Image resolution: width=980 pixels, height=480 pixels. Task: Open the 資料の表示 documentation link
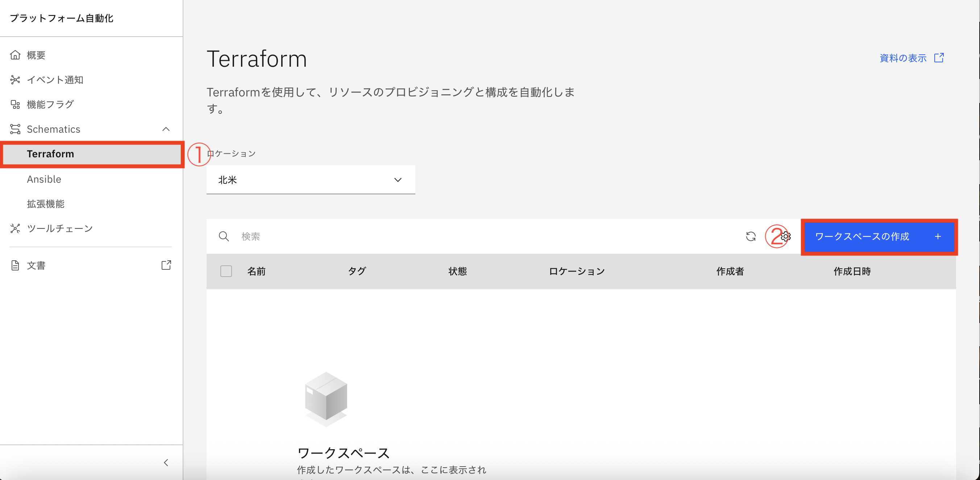click(x=903, y=58)
